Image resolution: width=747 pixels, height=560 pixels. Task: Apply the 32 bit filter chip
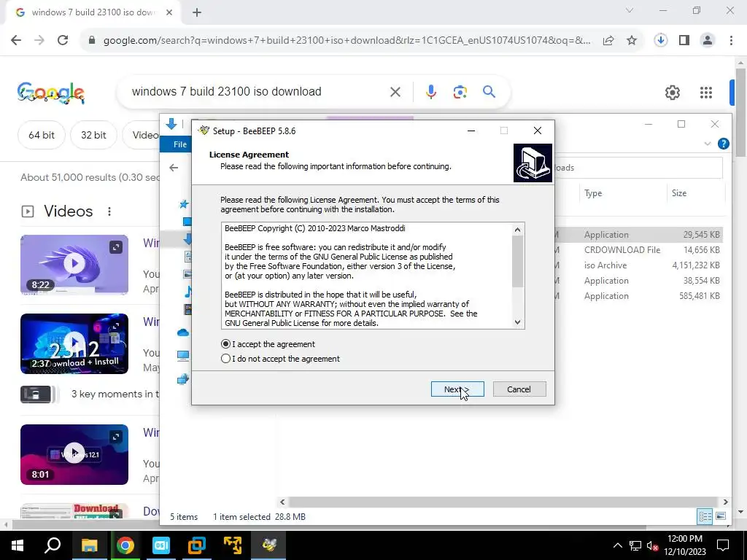click(x=93, y=135)
